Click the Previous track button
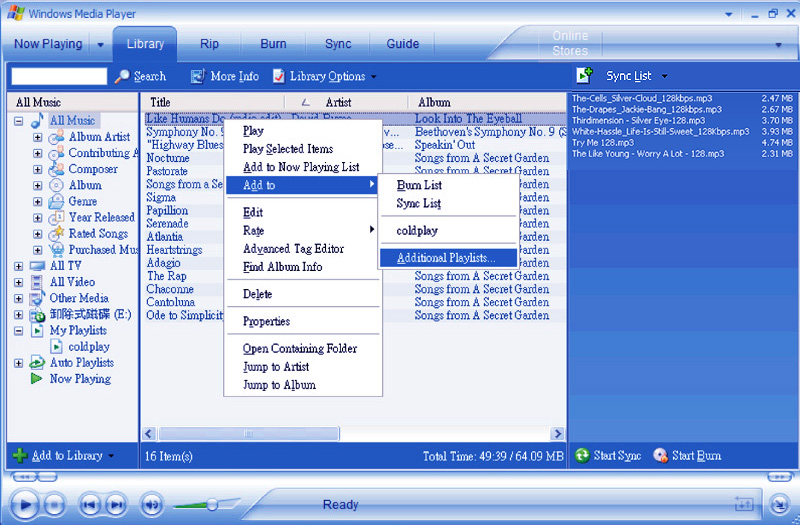The width and height of the screenshot is (800, 525). coord(89,505)
